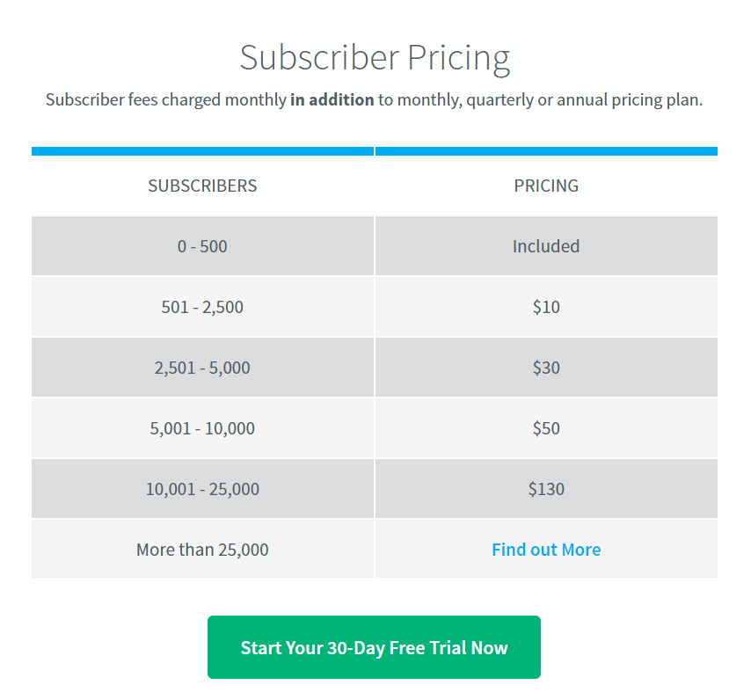Click the Included pricing cell
This screenshot has width=751, height=700.
click(x=546, y=246)
